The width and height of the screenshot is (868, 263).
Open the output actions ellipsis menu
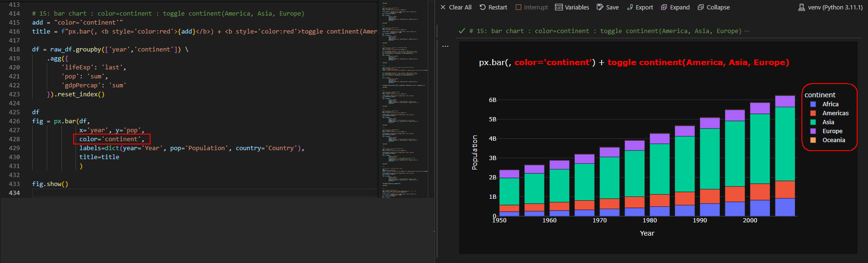coord(445,46)
